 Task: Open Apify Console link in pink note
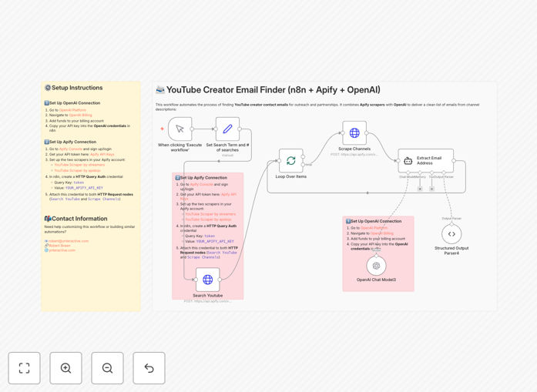pyautogui.click(x=201, y=184)
